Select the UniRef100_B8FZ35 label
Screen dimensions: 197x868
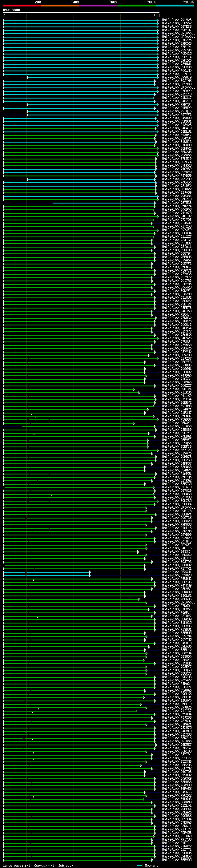pyautogui.click(x=177, y=484)
